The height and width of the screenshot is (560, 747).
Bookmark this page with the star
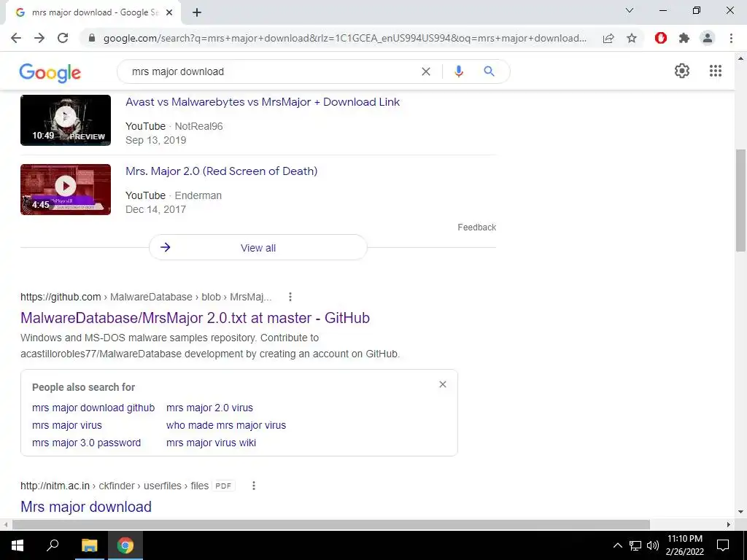[x=632, y=38]
